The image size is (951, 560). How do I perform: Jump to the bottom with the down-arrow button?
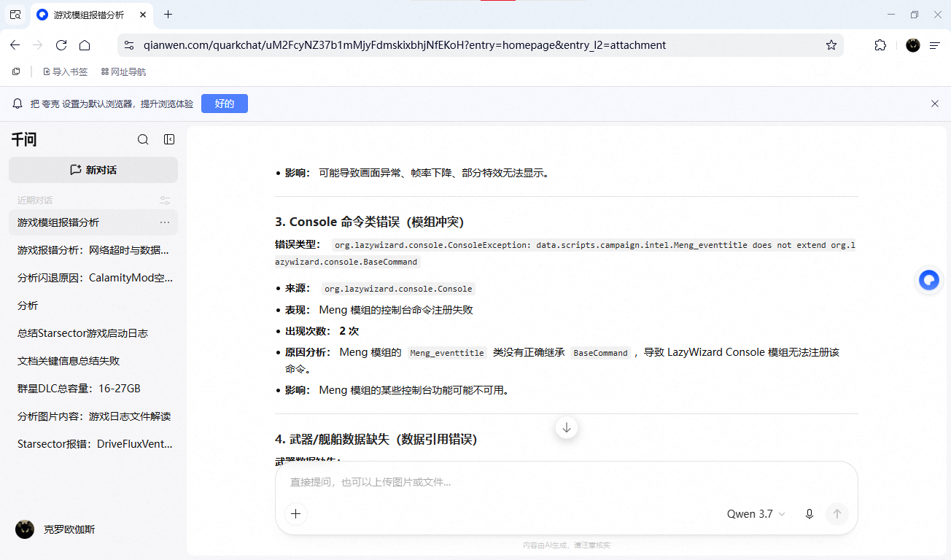click(567, 427)
